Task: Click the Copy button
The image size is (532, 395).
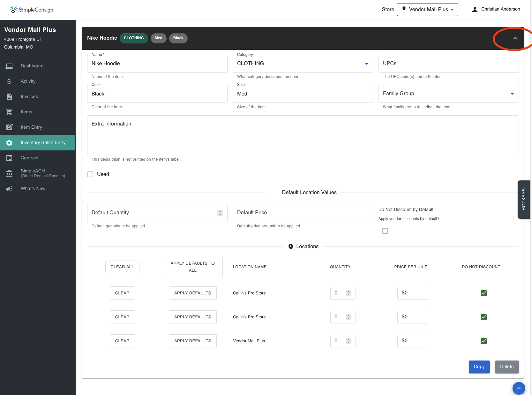Action: tap(479, 367)
